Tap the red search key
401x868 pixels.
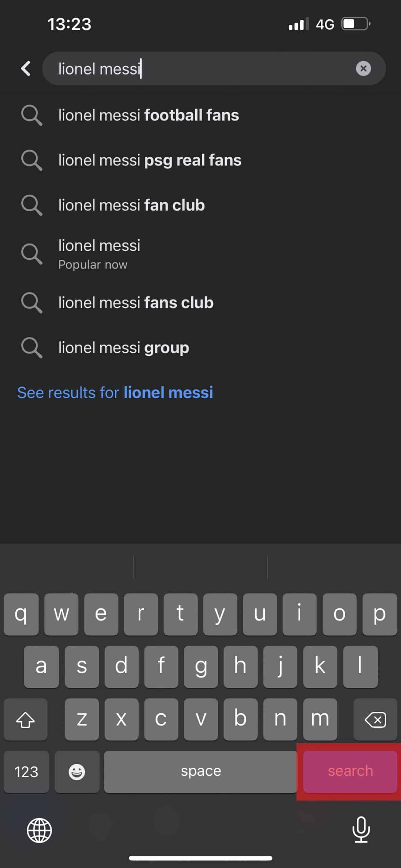[350, 771]
